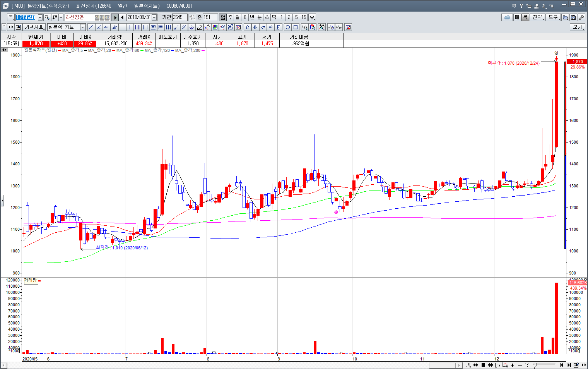Toggle the 복 button in top right
The width and height of the screenshot is (588, 369).
(x=525, y=17)
